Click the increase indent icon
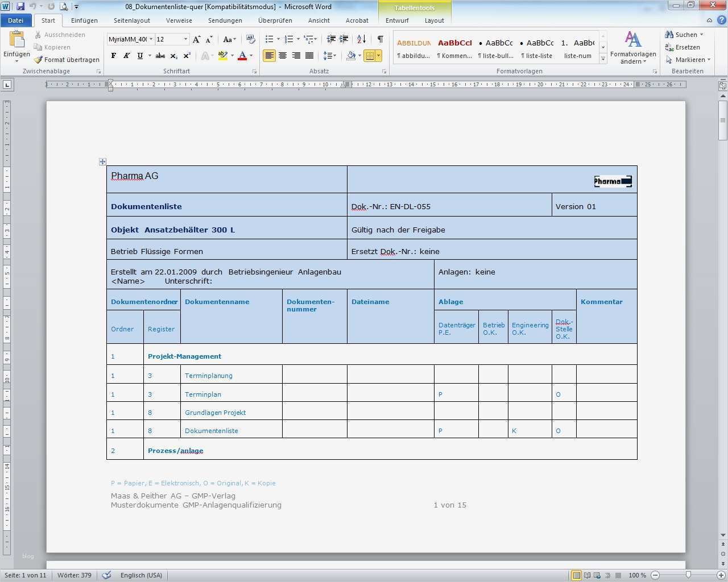 pyautogui.click(x=344, y=39)
